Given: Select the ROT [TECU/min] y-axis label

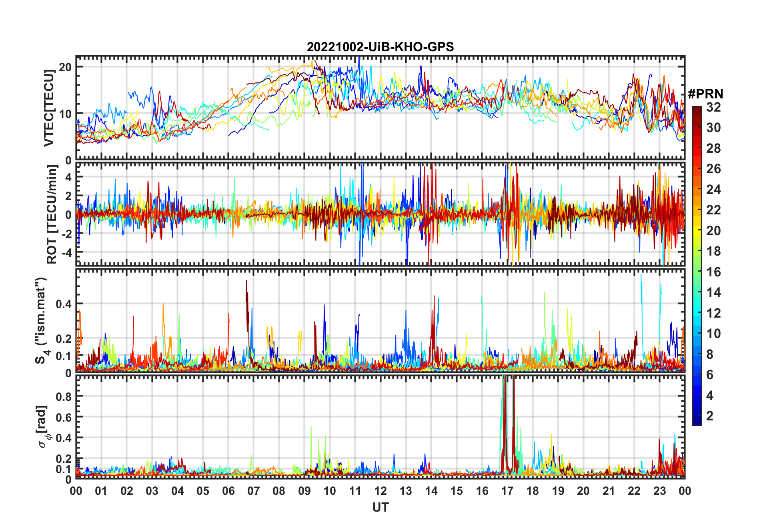Looking at the screenshot, I should pos(52,214).
